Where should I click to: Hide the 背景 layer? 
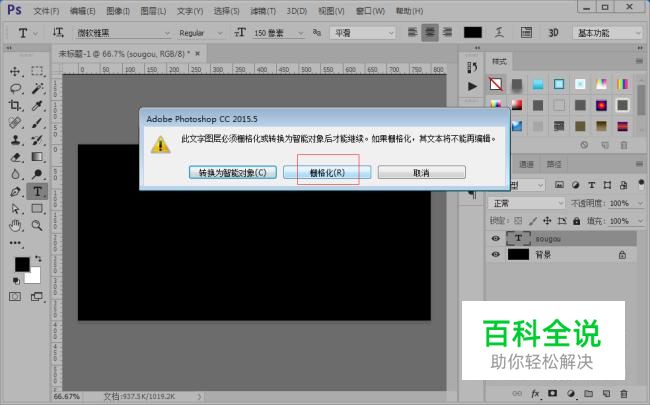point(495,255)
